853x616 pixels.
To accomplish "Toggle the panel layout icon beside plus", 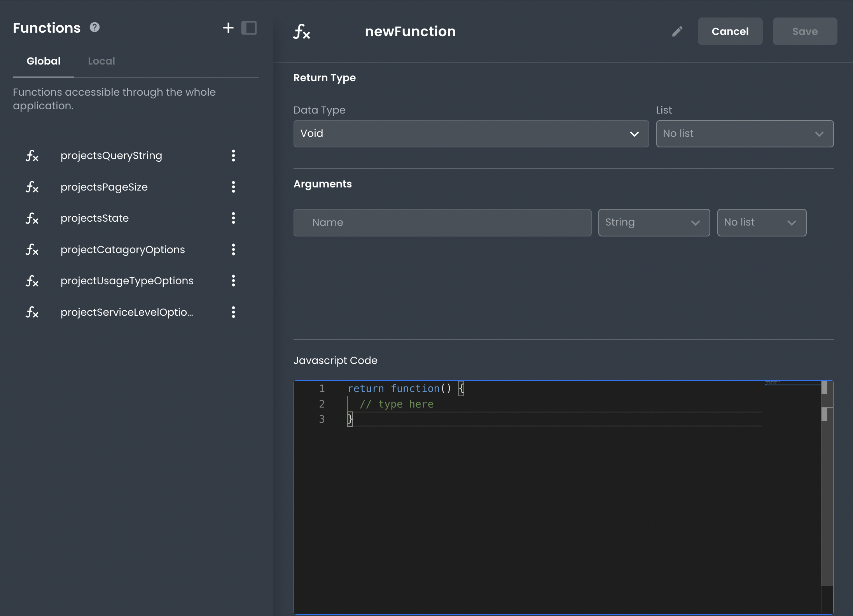I will point(249,28).
